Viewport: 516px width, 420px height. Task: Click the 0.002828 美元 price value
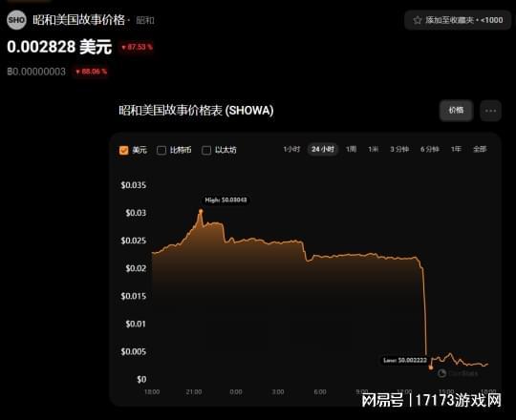point(59,47)
